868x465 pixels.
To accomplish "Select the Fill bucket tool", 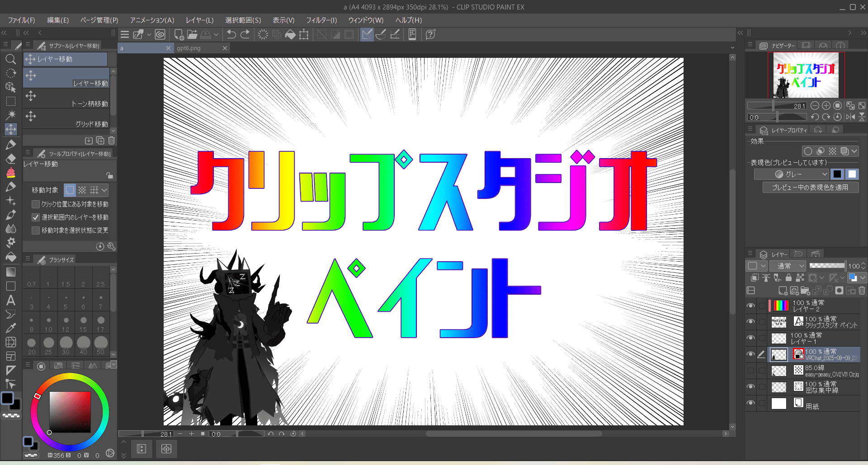I will (x=11, y=257).
